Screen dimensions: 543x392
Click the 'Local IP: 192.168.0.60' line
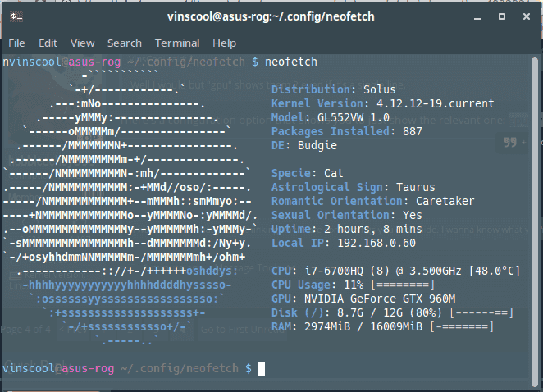(344, 243)
